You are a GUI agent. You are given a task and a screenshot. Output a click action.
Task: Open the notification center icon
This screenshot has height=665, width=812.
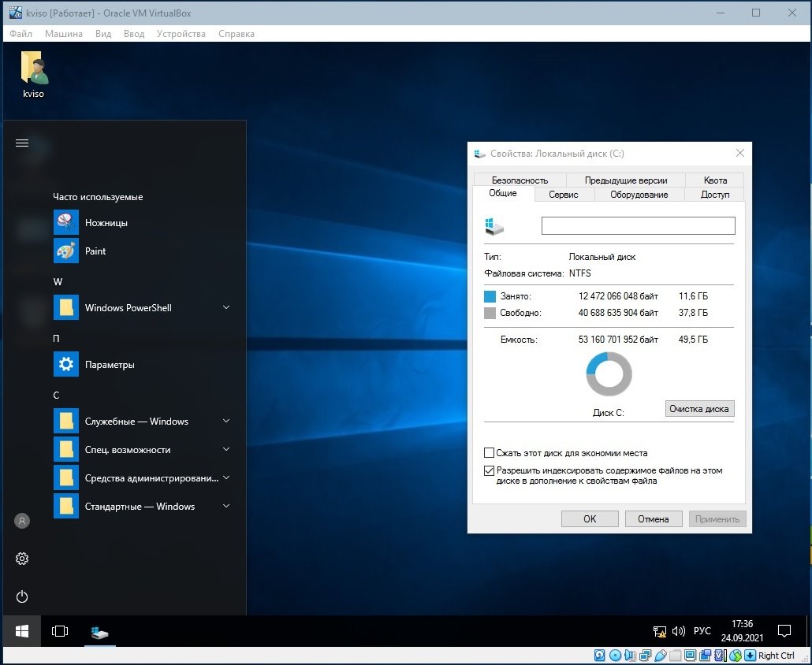coord(784,631)
